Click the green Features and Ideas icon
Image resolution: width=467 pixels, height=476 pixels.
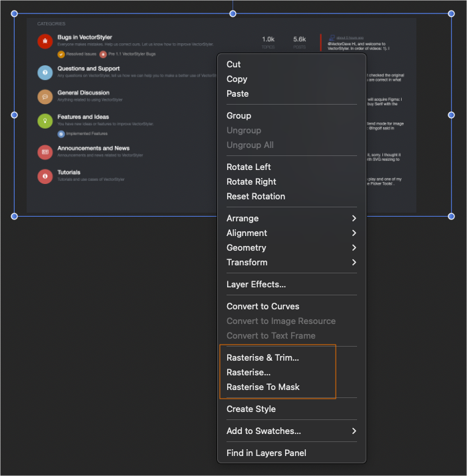(45, 121)
